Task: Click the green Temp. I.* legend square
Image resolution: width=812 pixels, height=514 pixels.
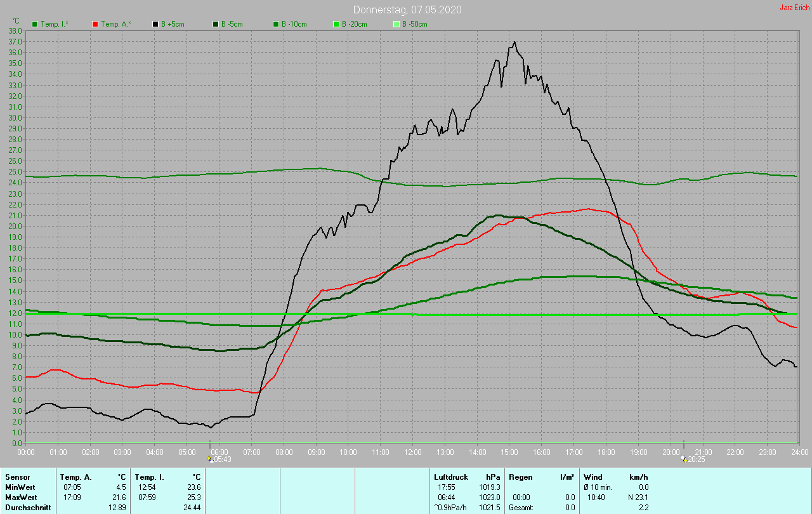Action: click(x=35, y=24)
